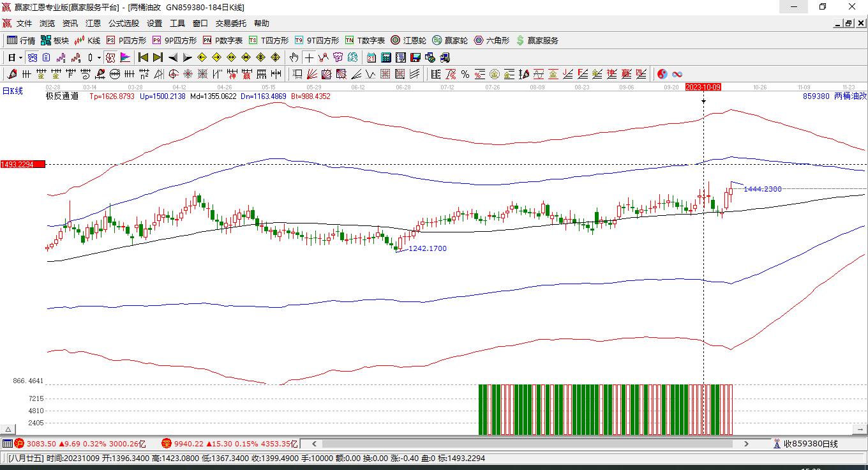Expand the small triangle at the bottom-left of the chart
The width and height of the screenshot is (868, 470).
point(8,430)
